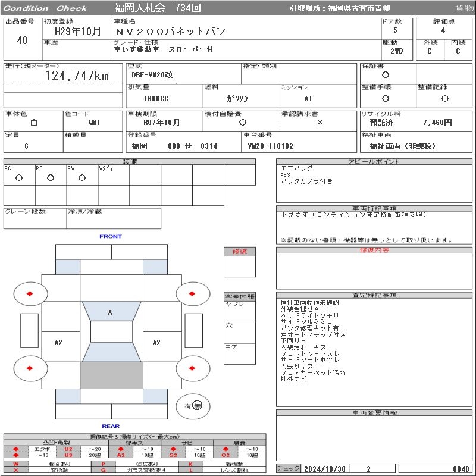This screenshot has height=476, width=476.
Task: Click the 福岡入札会 734回 heading
Action: 158,8
